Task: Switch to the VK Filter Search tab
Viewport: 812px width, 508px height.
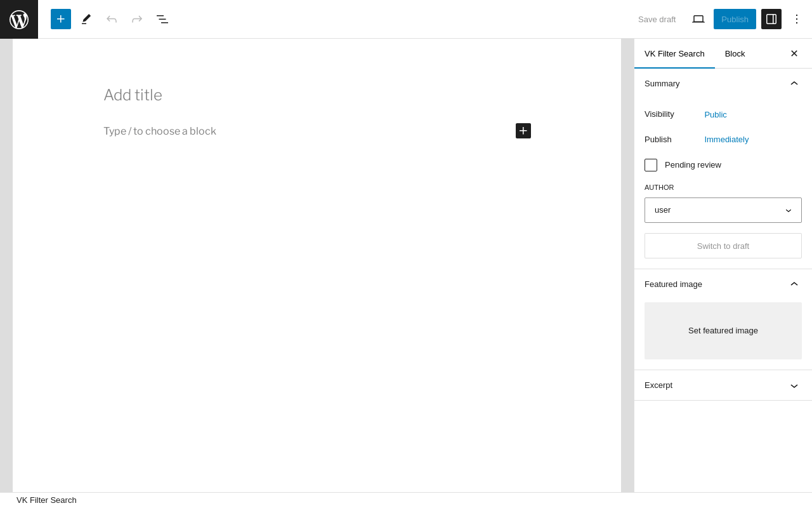Action: click(674, 53)
